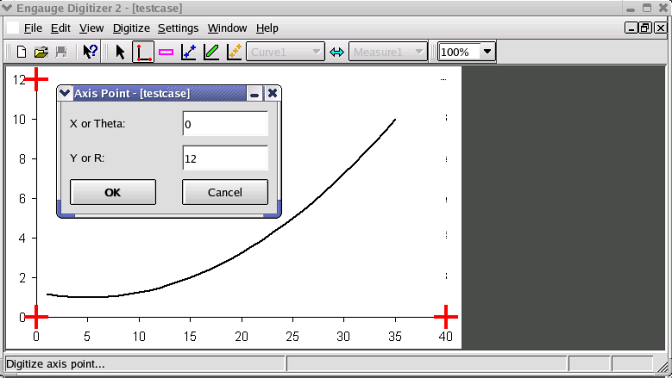Screen dimensions: 672x378
Task: Open the 100% zoom dropdown
Action: (487, 52)
